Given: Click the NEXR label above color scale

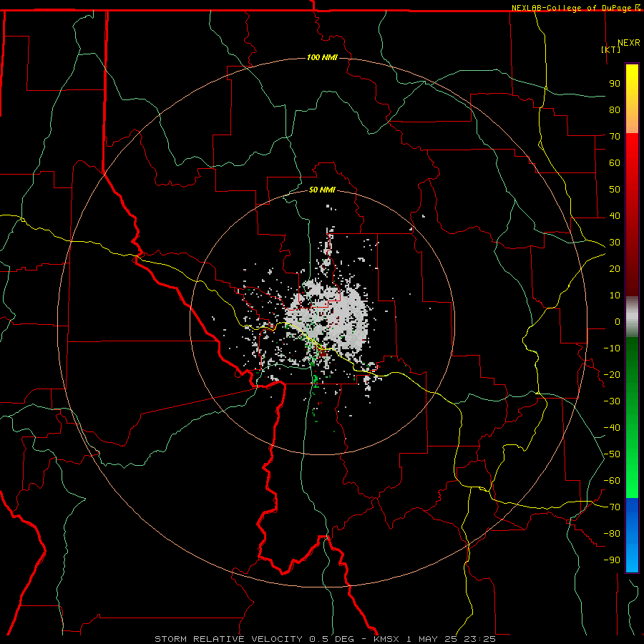Looking at the screenshot, I should coord(628,43).
